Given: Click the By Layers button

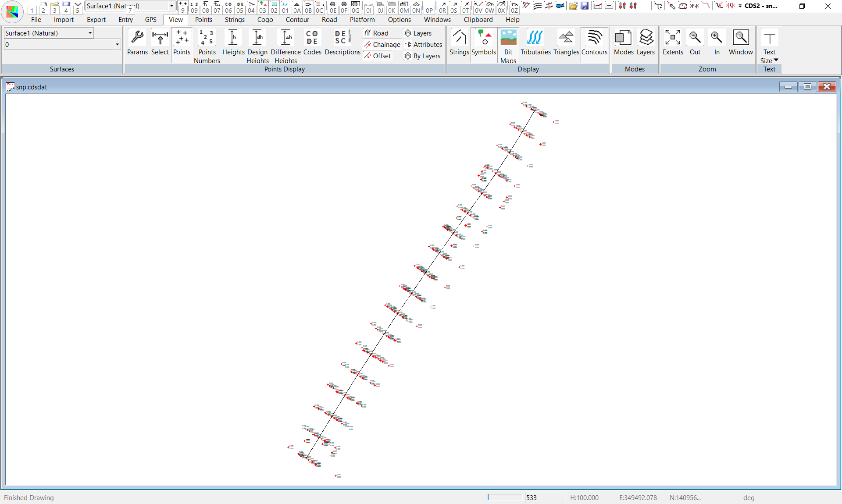Looking at the screenshot, I should coord(422,56).
